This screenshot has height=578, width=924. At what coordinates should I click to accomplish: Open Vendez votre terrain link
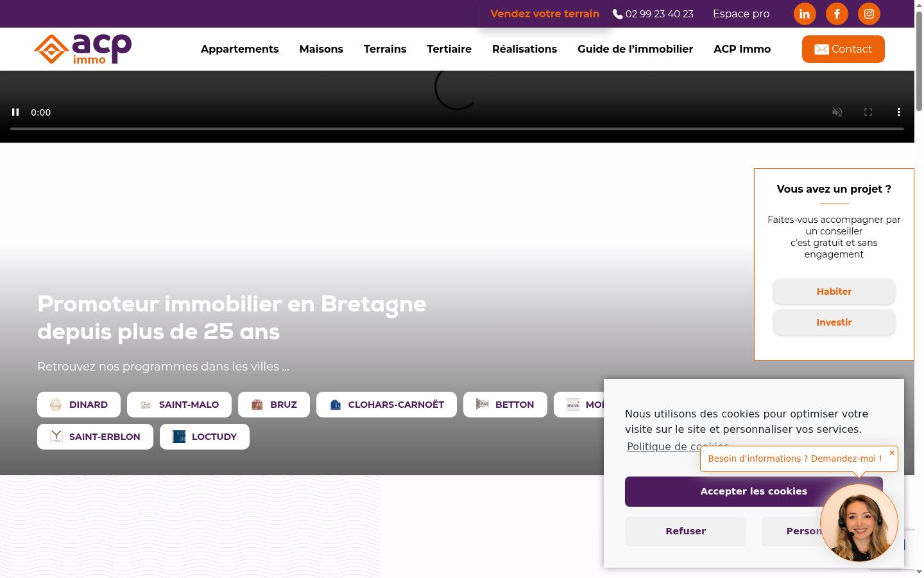[545, 13]
